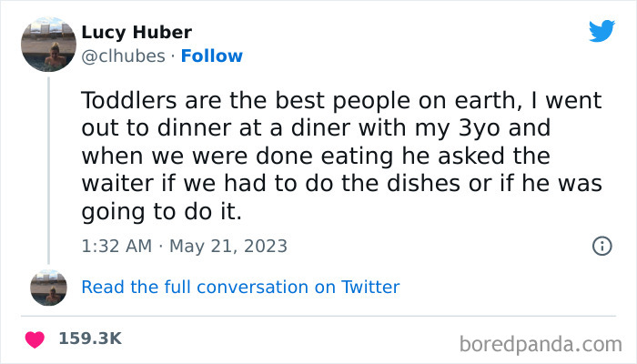Click the word "waiter" in the tweet

115,183
